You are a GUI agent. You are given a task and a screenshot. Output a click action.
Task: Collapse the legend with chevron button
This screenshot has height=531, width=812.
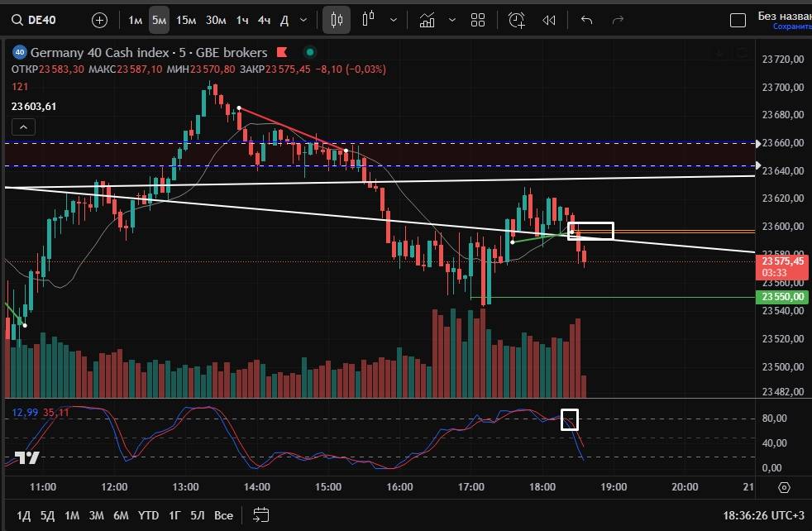24,127
